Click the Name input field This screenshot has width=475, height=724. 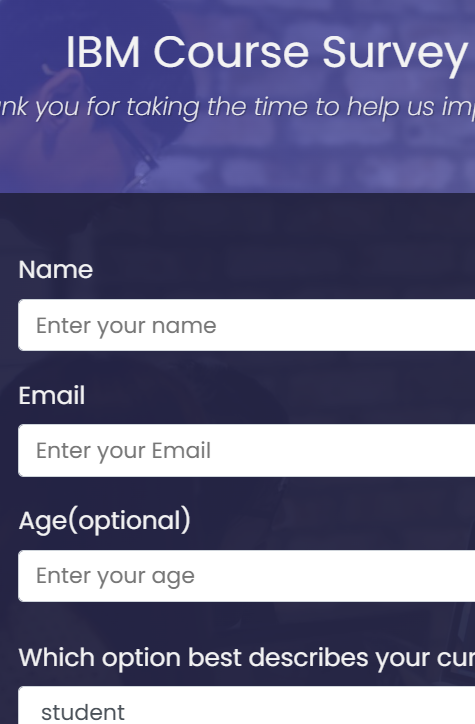(247, 325)
